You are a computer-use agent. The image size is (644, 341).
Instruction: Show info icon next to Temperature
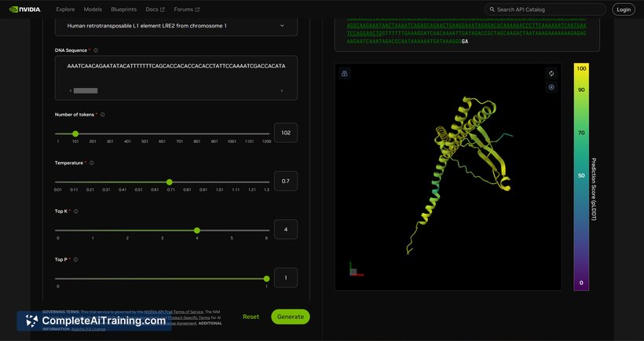[x=92, y=163]
